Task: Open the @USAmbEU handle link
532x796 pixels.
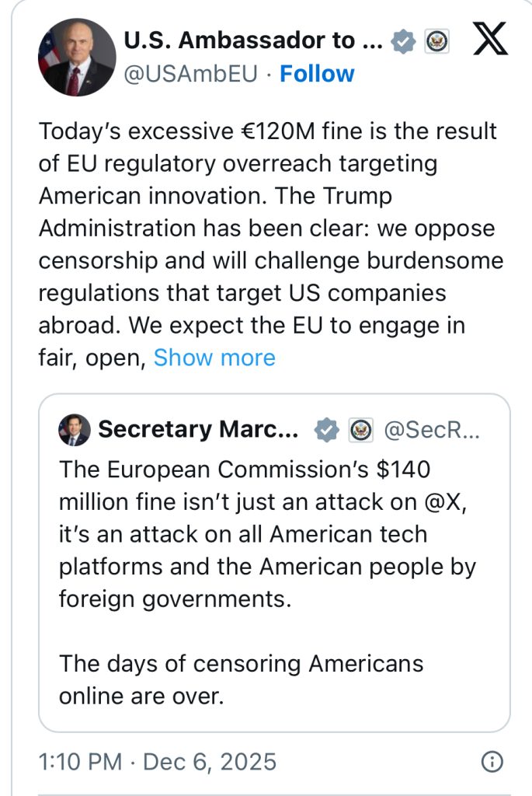Action: 191,74
